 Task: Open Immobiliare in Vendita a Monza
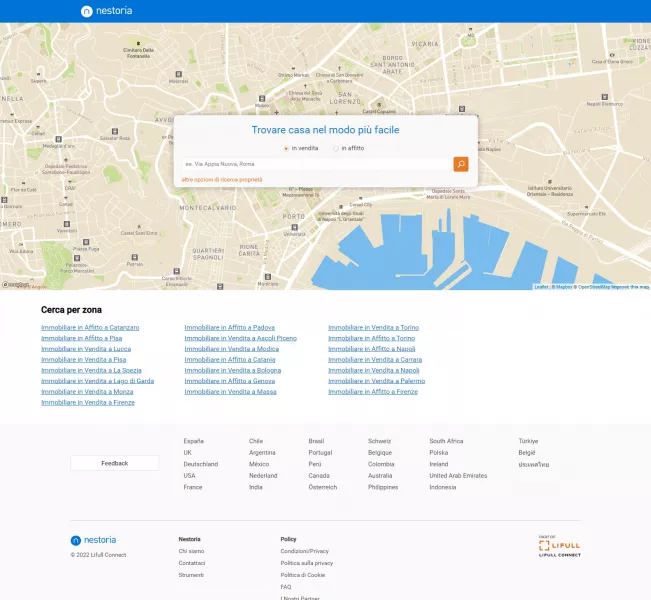[87, 392]
